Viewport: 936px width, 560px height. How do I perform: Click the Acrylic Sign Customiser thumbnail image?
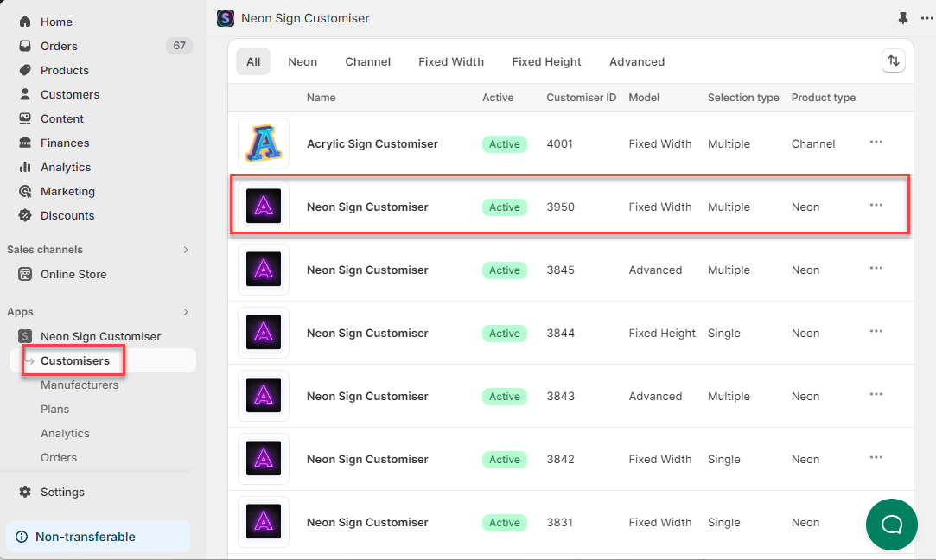(264, 143)
